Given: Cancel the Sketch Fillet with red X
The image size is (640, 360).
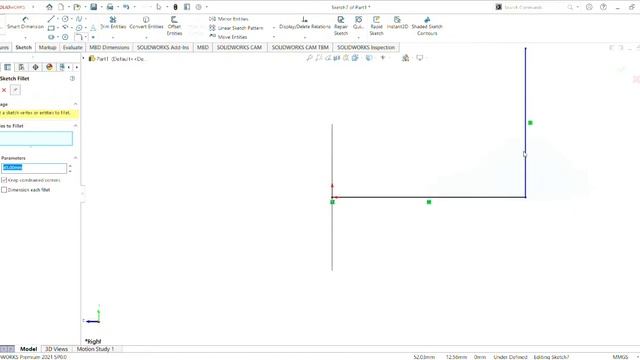Looking at the screenshot, I should pyautogui.click(x=4, y=90).
